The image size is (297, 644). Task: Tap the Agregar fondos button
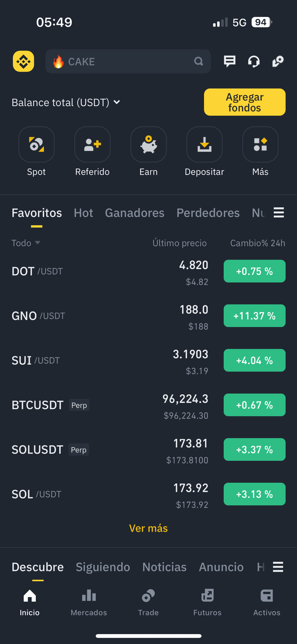tap(245, 102)
